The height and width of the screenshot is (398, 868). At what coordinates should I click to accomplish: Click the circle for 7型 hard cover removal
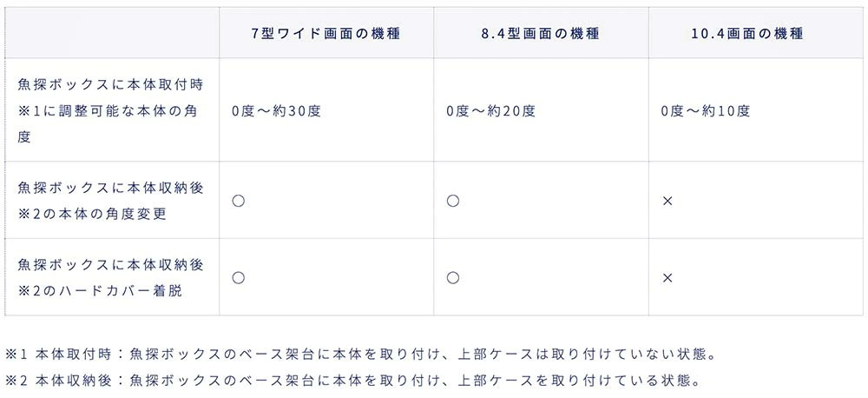[239, 277]
